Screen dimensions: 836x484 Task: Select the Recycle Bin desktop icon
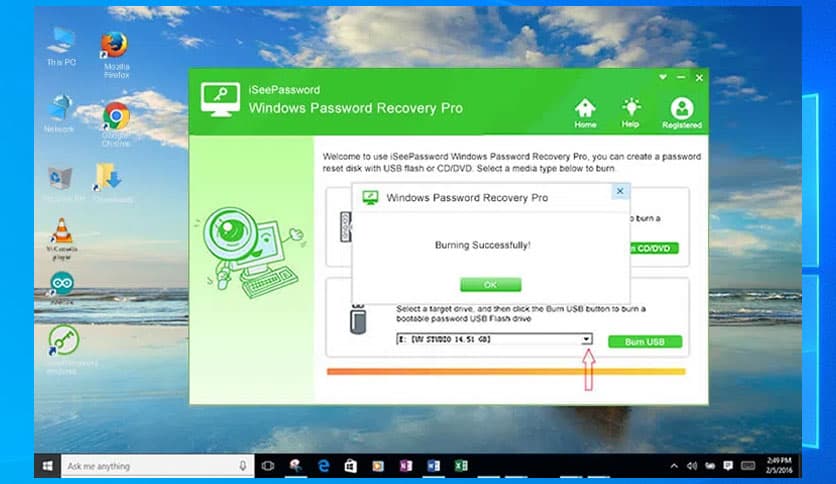pyautogui.click(x=62, y=184)
